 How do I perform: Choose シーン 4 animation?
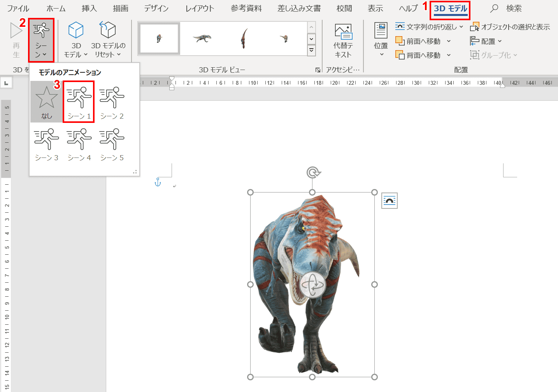79,144
